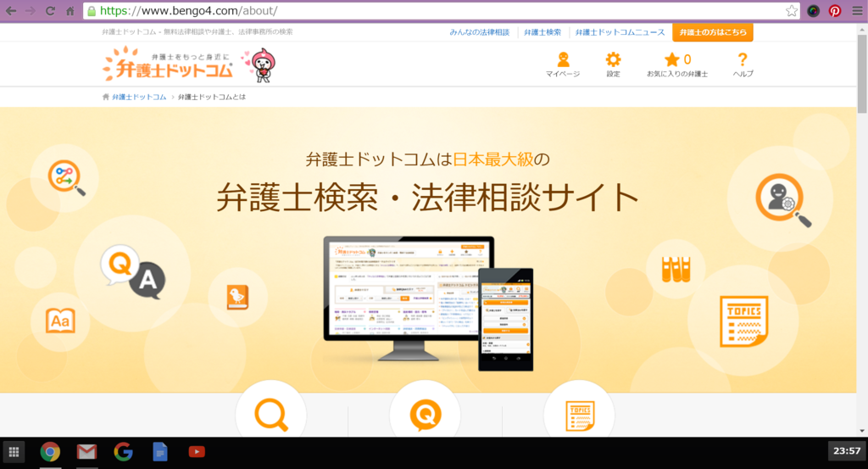Click the secure lock icon in address bar

(92, 10)
